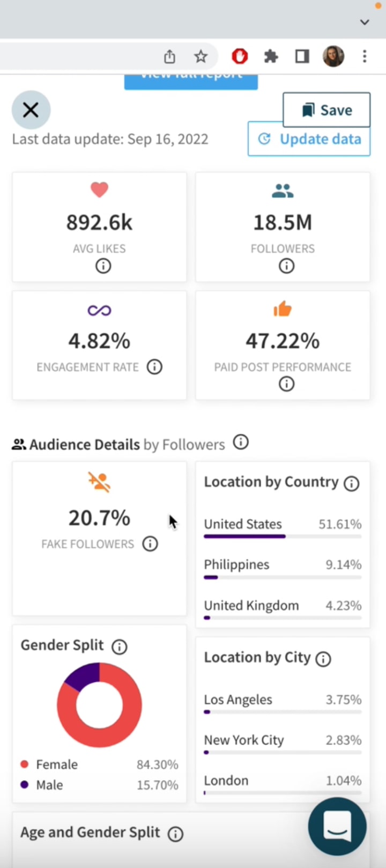This screenshot has width=386, height=868.
Task: Click the Fake Followers info icon
Action: [x=150, y=544]
